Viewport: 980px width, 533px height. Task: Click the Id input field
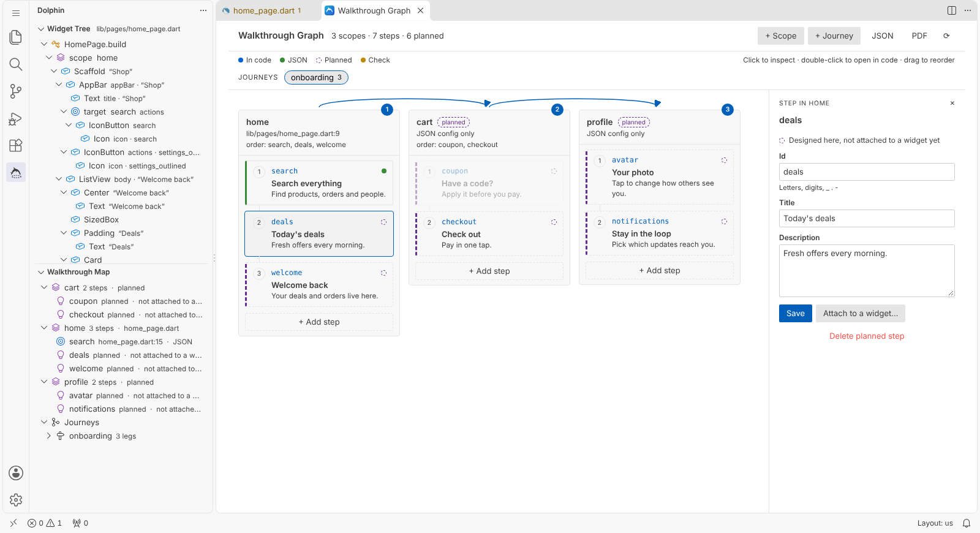[867, 172]
